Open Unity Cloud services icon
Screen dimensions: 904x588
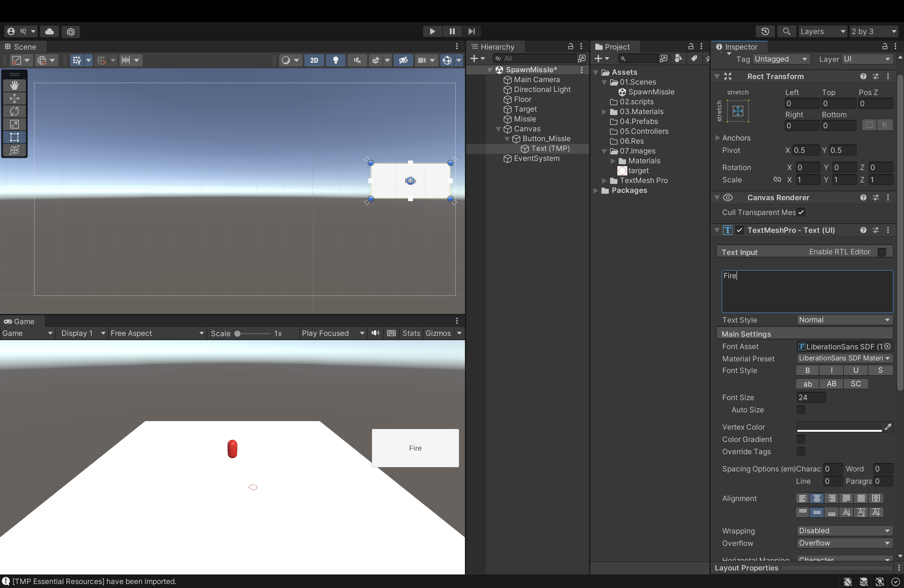50,31
